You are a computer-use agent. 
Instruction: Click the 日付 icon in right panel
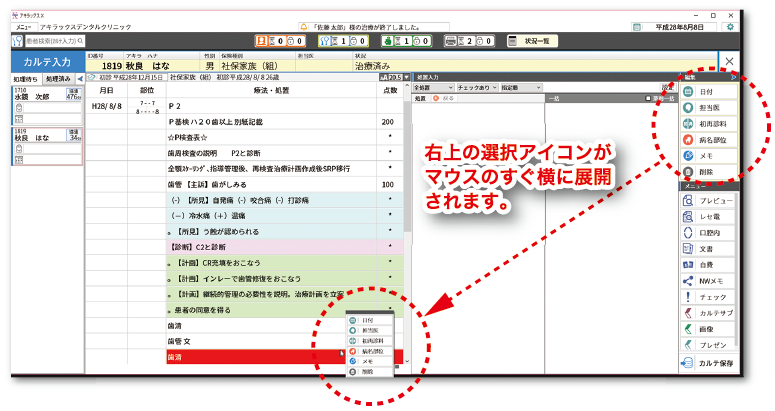(x=710, y=93)
